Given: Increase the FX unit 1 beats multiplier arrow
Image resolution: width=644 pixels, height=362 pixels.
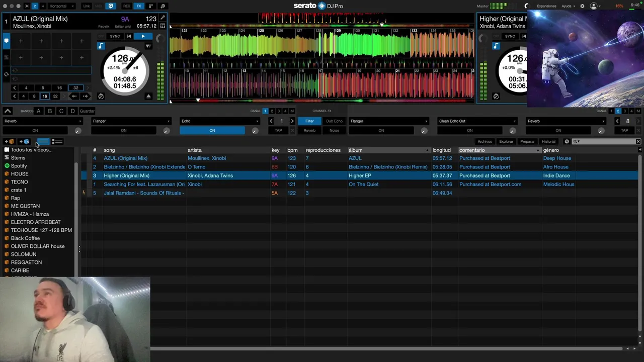Looking at the screenshot, I should click(292, 121).
